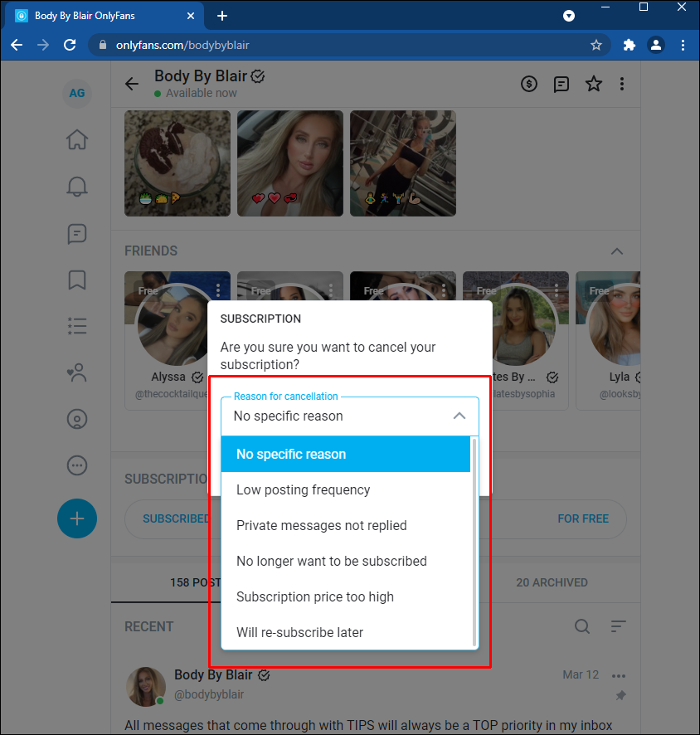The width and height of the screenshot is (700, 735).
Task: Send a tip with the dollar icon
Action: 529,84
